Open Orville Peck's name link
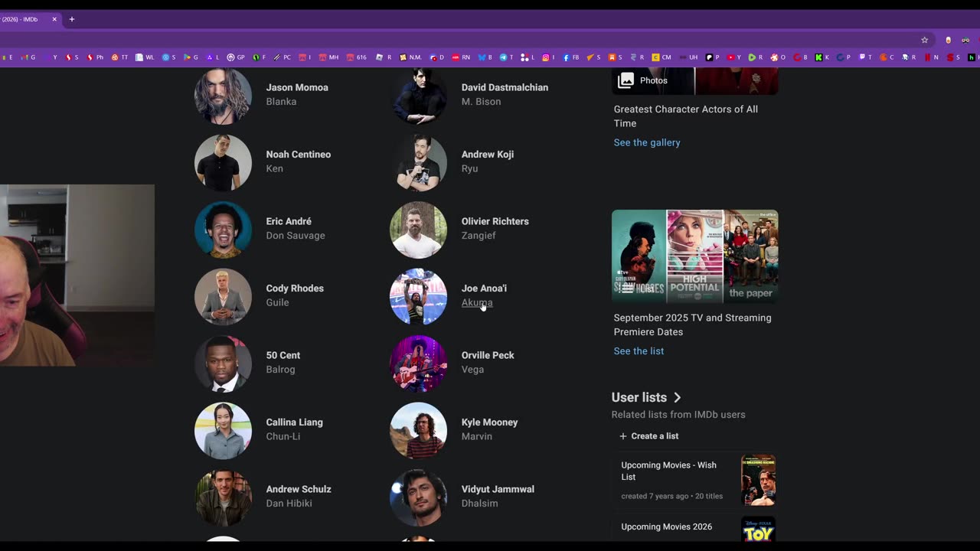980x551 pixels. pos(488,355)
